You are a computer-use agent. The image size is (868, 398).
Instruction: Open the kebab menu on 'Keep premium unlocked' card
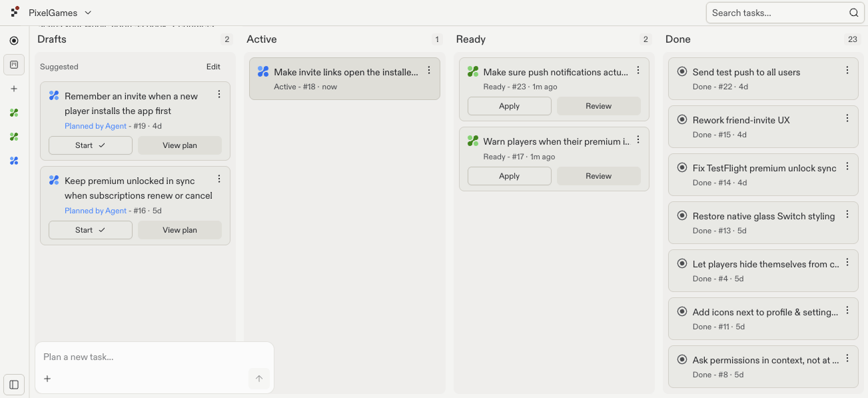point(219,179)
